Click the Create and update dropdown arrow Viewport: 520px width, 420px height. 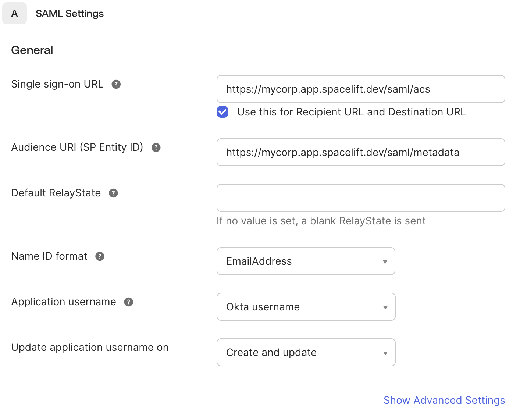pos(385,352)
